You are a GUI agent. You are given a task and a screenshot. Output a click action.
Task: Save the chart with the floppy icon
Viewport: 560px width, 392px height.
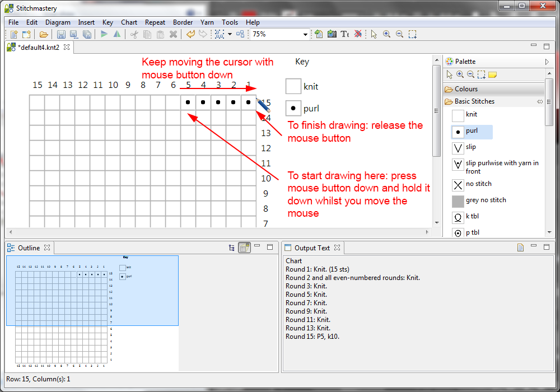61,34
